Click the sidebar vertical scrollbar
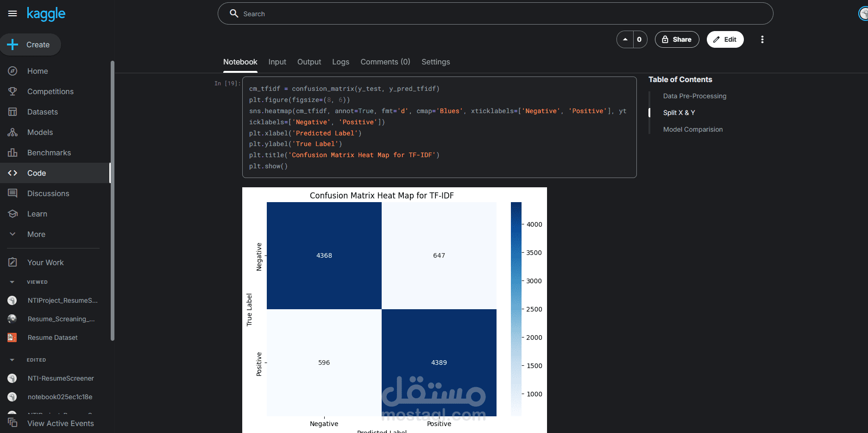Screen dimensions: 868x433 click(x=113, y=200)
